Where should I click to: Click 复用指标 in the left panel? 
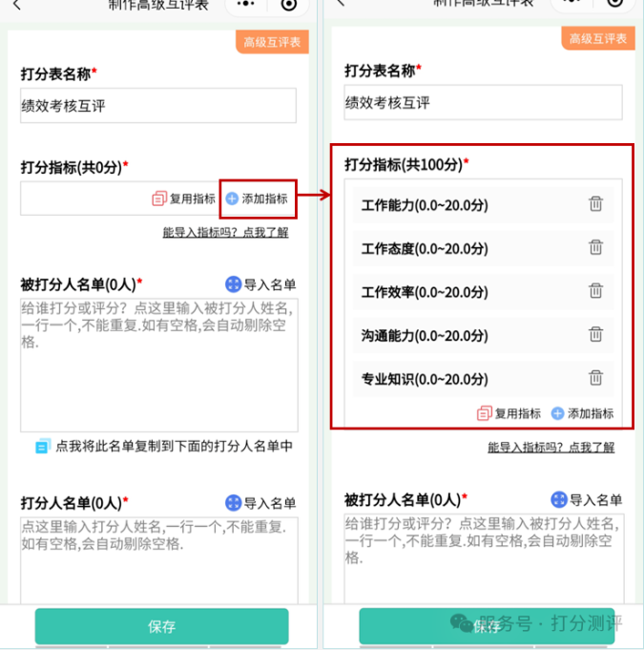183,199
